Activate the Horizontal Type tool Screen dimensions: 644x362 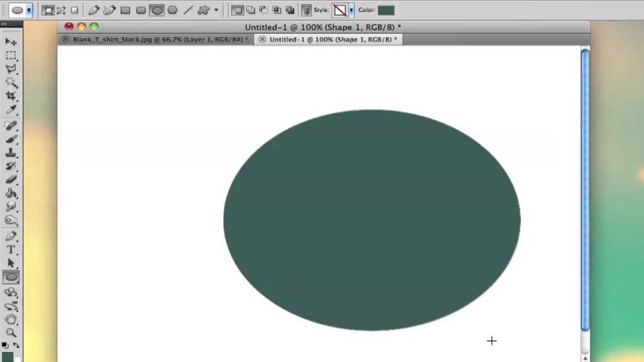click(x=11, y=250)
